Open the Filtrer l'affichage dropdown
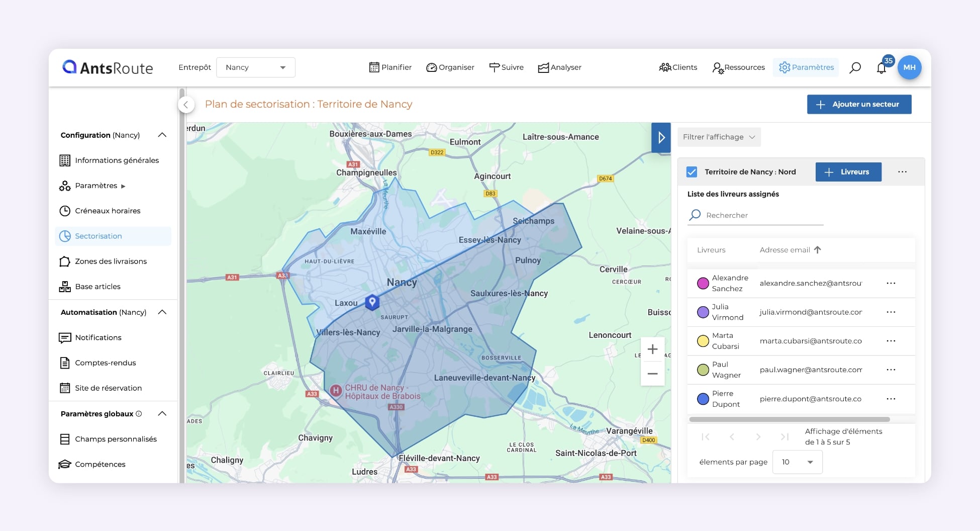Image resolution: width=980 pixels, height=531 pixels. click(x=718, y=137)
